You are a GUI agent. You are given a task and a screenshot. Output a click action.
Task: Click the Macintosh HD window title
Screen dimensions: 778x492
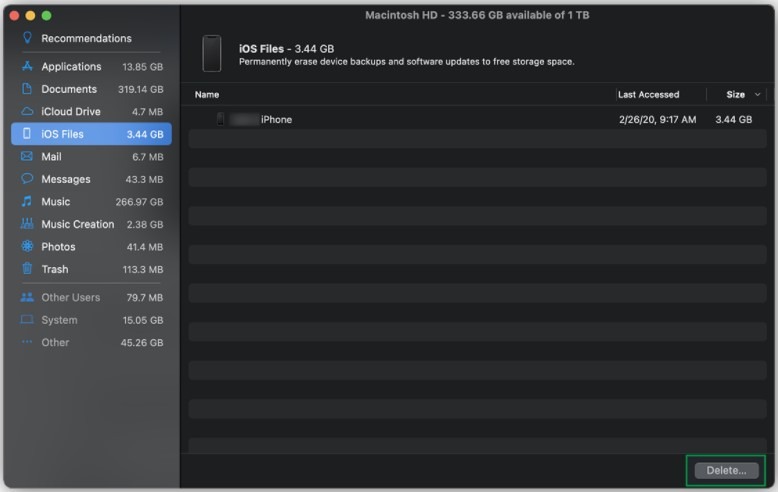coord(477,15)
